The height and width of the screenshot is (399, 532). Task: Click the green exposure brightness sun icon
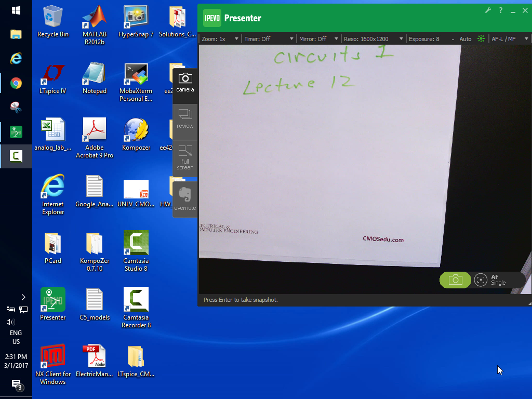tap(481, 39)
